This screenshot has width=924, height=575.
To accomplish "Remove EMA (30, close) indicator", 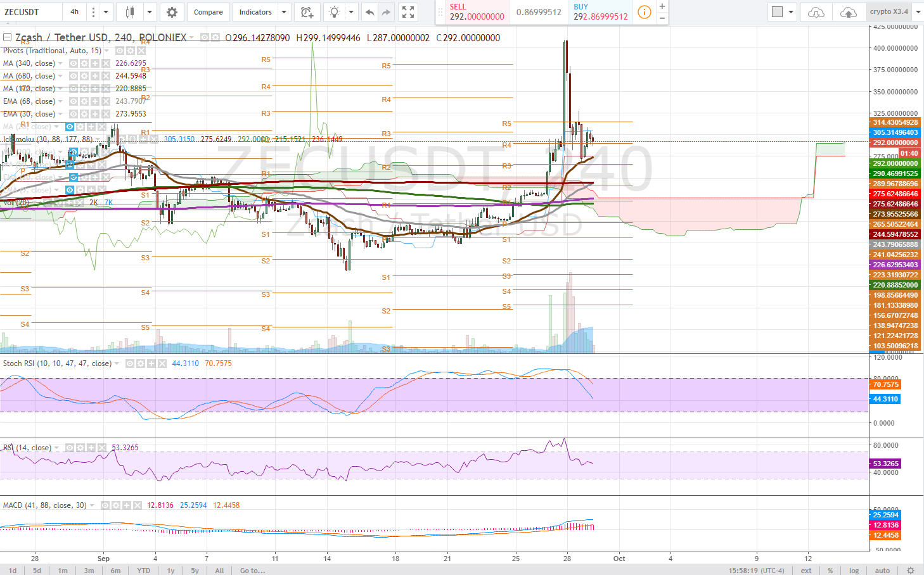I will pos(106,114).
